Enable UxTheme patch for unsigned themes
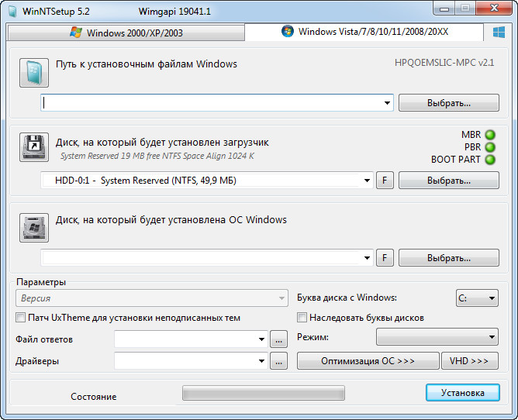 click(20, 318)
